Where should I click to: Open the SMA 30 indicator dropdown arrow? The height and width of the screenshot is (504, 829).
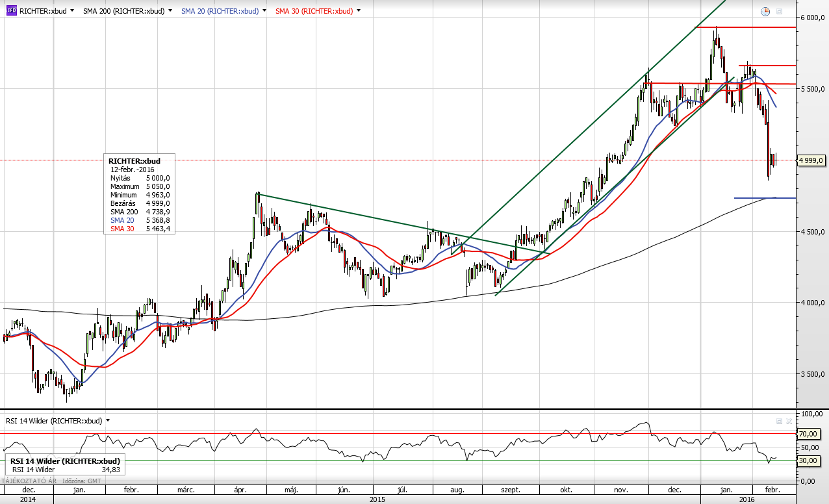[359, 11]
